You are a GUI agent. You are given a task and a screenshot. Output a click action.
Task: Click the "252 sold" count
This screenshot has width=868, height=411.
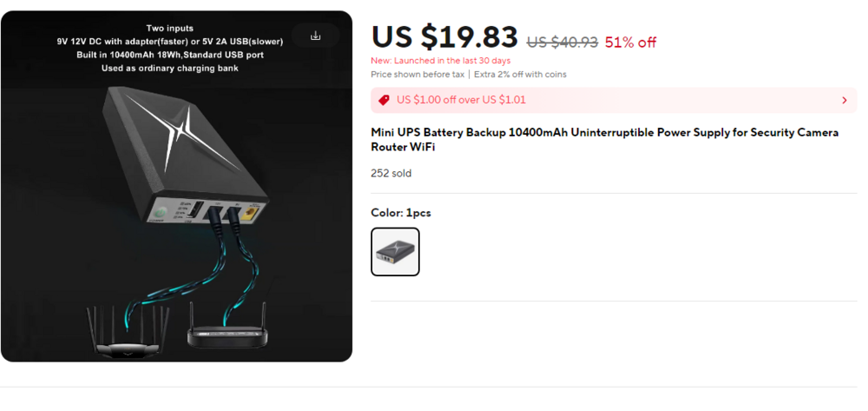click(391, 173)
